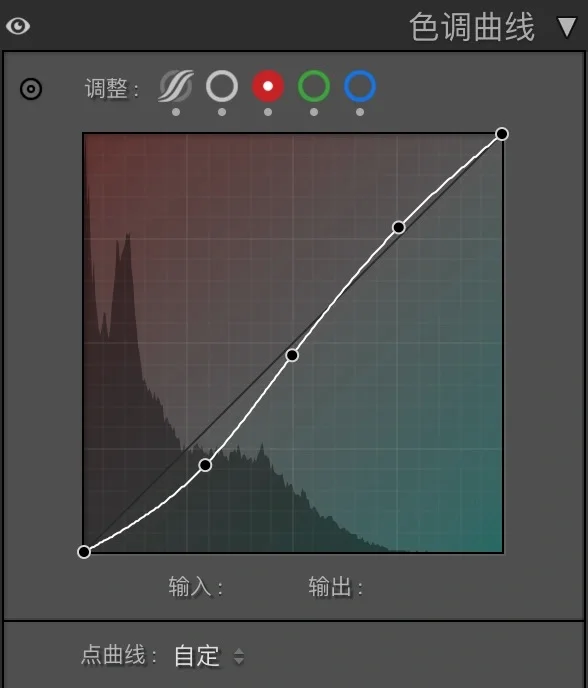The height and width of the screenshot is (688, 588).
Task: Select the blue channel circle
Action: tap(360, 86)
